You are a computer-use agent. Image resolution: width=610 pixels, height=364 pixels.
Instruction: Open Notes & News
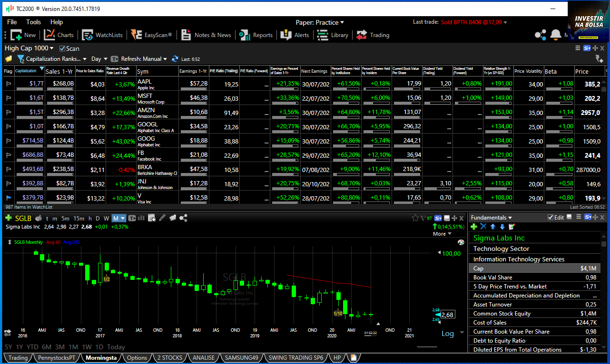206,35
